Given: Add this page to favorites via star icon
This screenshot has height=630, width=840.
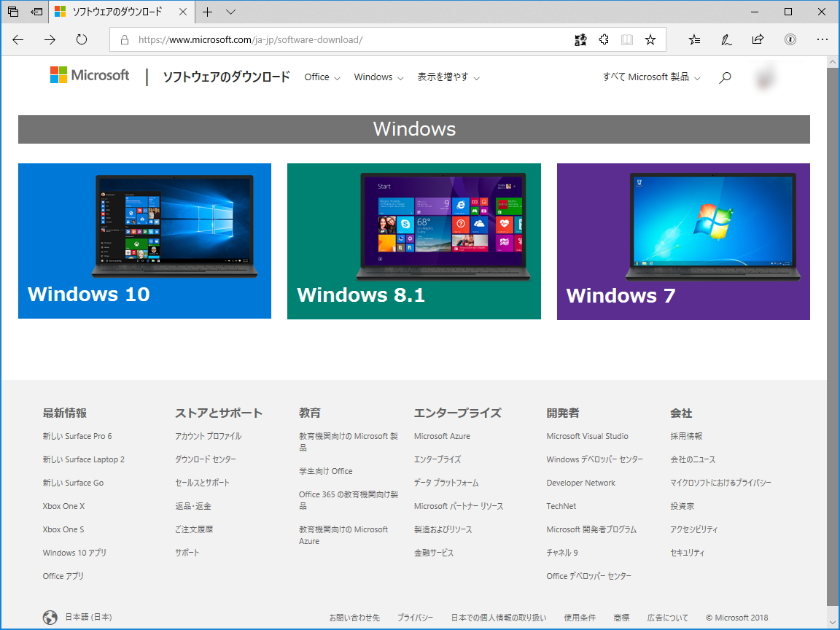Looking at the screenshot, I should pyautogui.click(x=650, y=40).
